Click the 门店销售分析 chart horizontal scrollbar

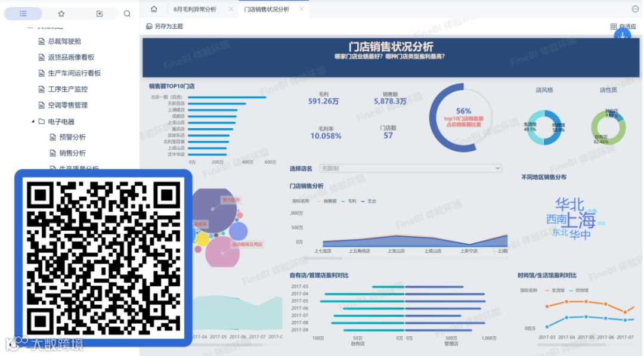pyautogui.click(x=324, y=258)
